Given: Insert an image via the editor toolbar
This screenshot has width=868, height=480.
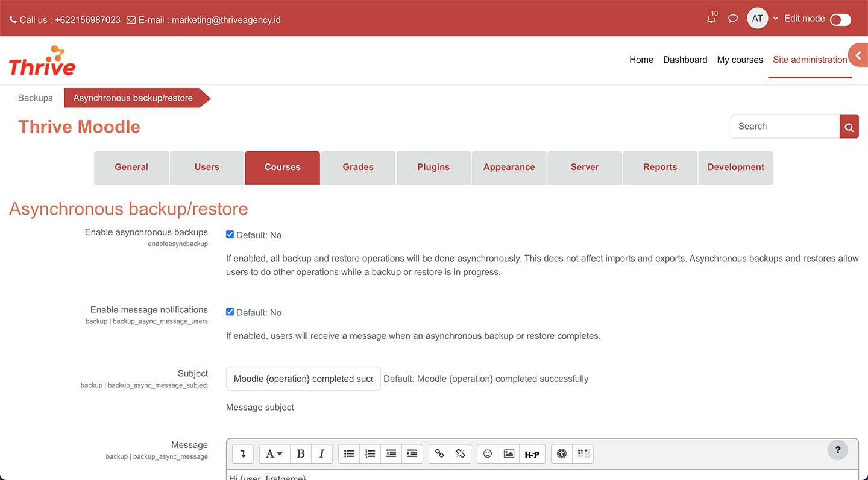Looking at the screenshot, I should [x=509, y=454].
